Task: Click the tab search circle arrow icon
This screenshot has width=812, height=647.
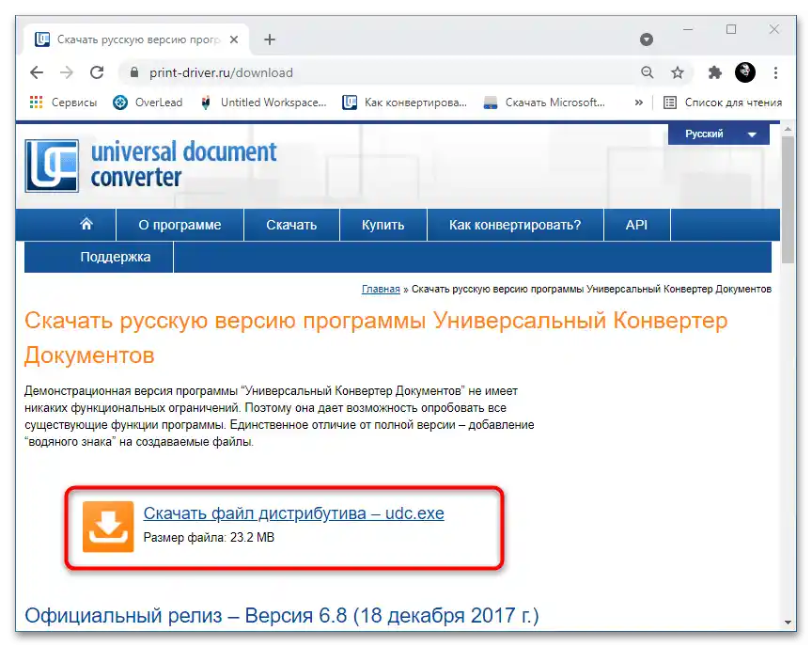Action: [647, 39]
